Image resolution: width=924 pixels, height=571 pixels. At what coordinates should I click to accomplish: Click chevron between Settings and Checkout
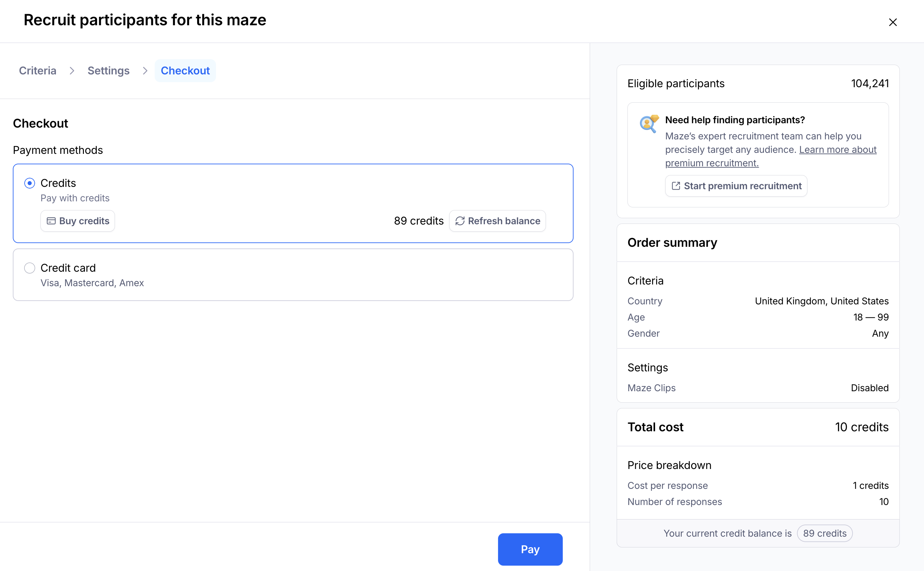(x=145, y=71)
